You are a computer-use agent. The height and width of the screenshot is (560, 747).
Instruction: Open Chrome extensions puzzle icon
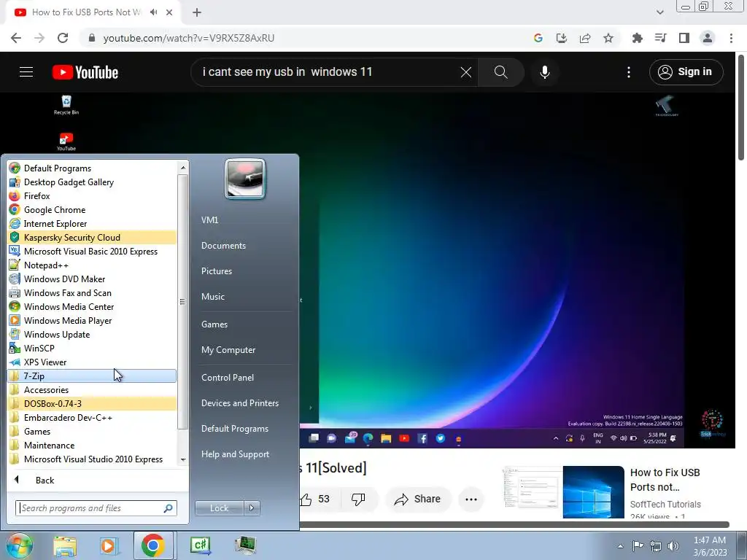pos(637,38)
